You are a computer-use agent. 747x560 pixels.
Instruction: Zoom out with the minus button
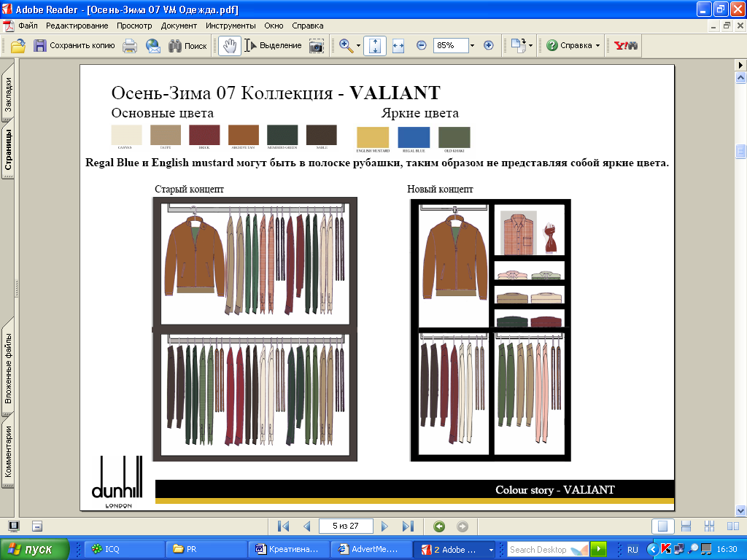point(421,45)
